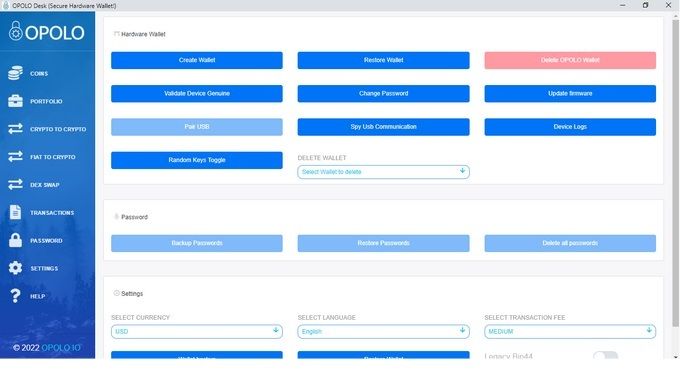Open the Select Language English dropdown

[x=383, y=331]
